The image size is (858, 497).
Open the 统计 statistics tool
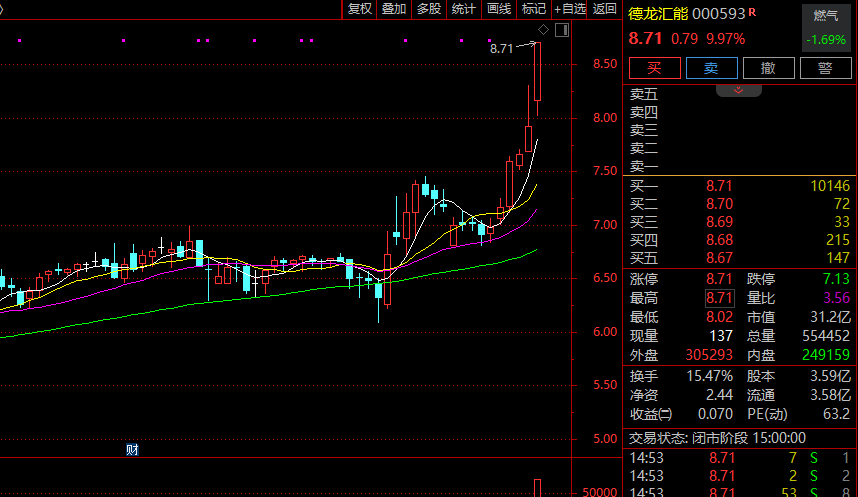(x=464, y=9)
